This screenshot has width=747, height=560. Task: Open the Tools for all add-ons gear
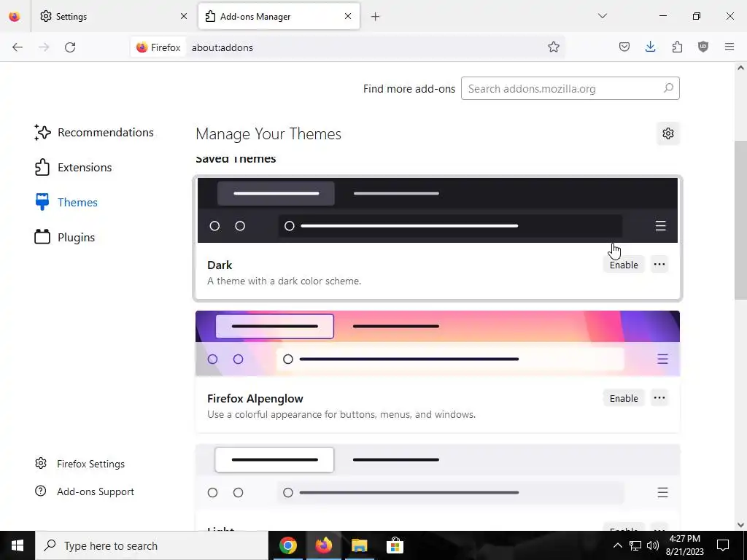[668, 133]
